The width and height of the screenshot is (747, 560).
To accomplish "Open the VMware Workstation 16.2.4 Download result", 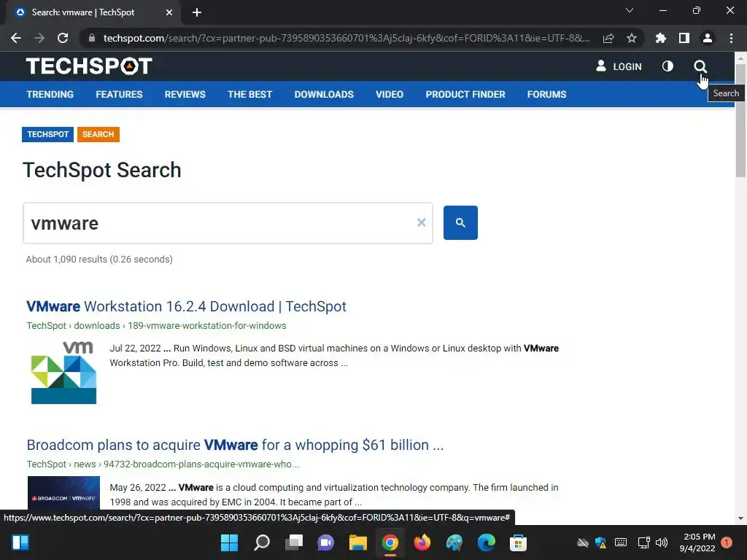I will 186,306.
